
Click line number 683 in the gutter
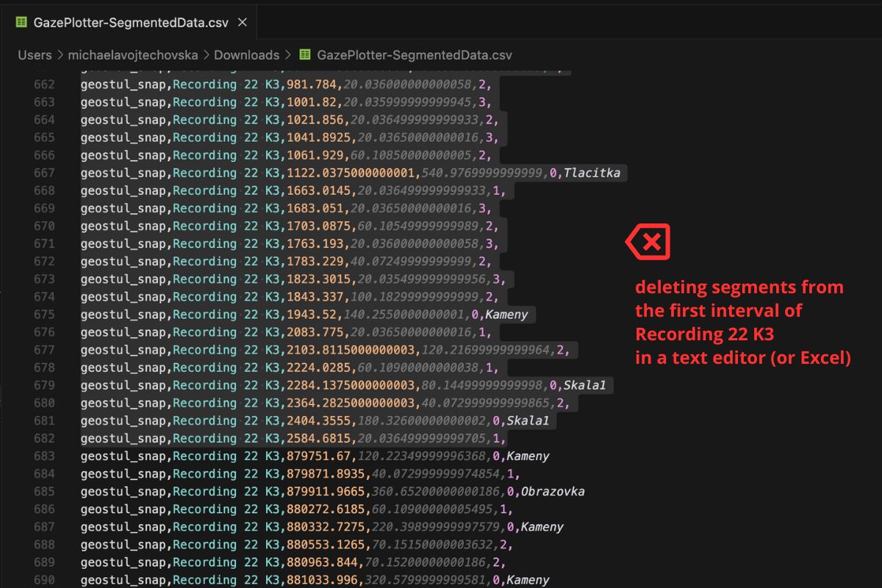[x=44, y=456]
